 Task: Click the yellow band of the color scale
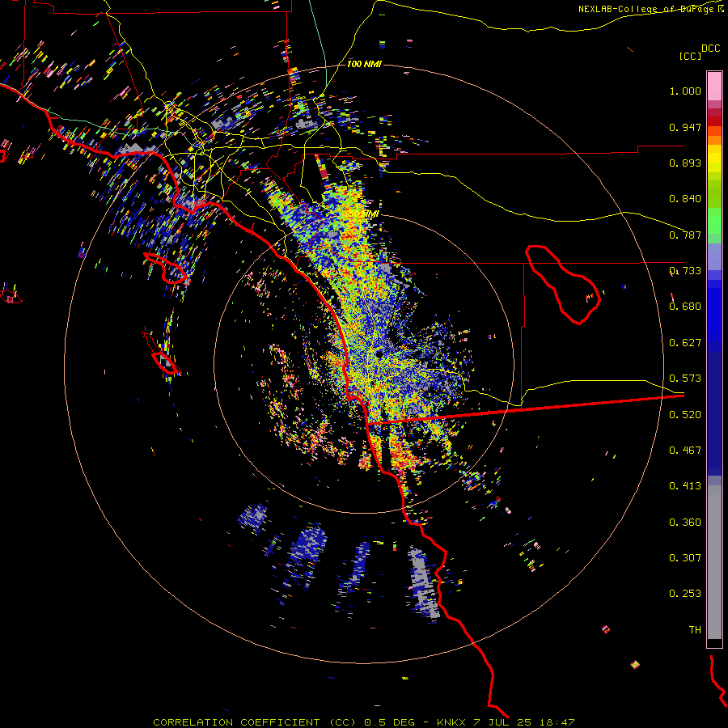click(x=714, y=160)
